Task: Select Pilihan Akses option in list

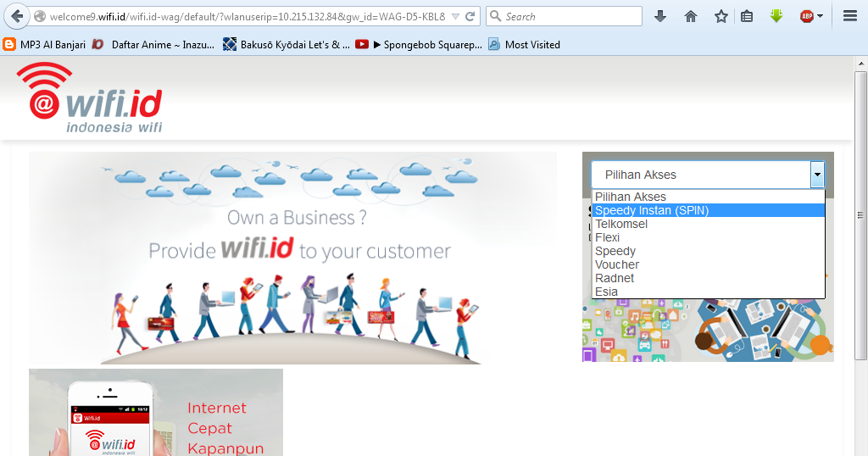Action: pos(708,197)
